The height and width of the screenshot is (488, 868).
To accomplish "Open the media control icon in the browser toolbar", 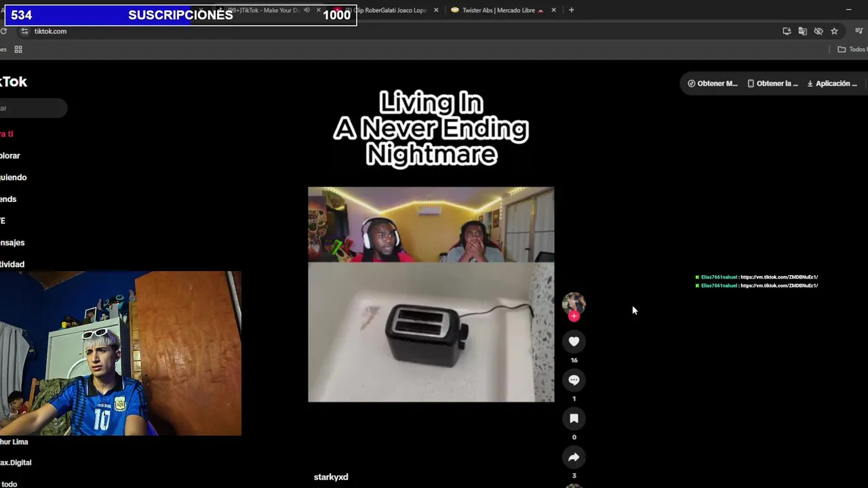I will tap(859, 31).
